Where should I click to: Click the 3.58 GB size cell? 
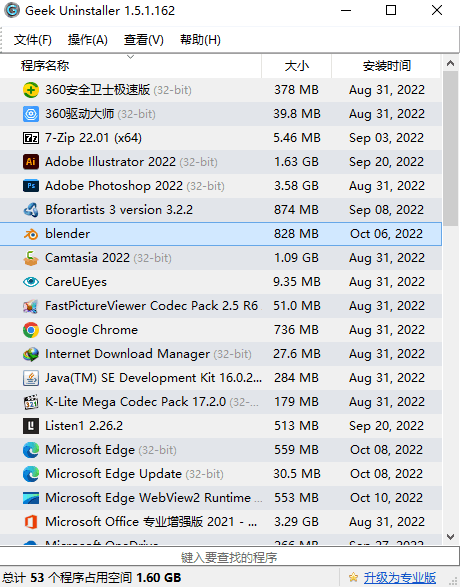point(296,186)
